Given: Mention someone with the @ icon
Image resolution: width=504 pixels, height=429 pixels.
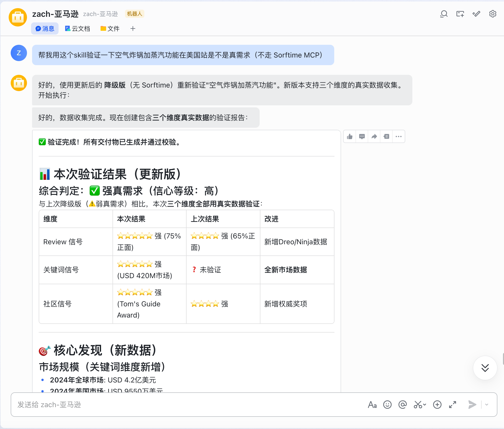Looking at the screenshot, I should click(x=402, y=405).
